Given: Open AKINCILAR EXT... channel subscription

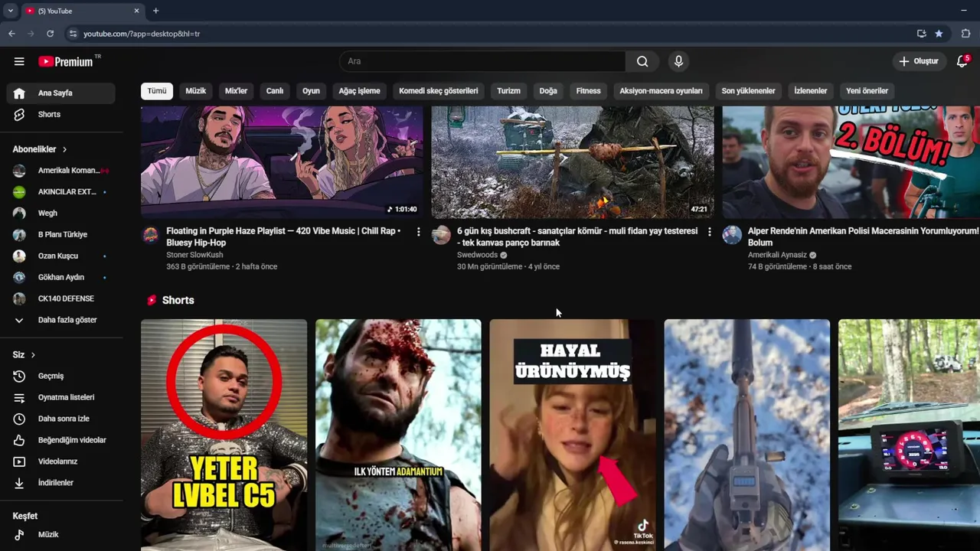Looking at the screenshot, I should (61, 191).
